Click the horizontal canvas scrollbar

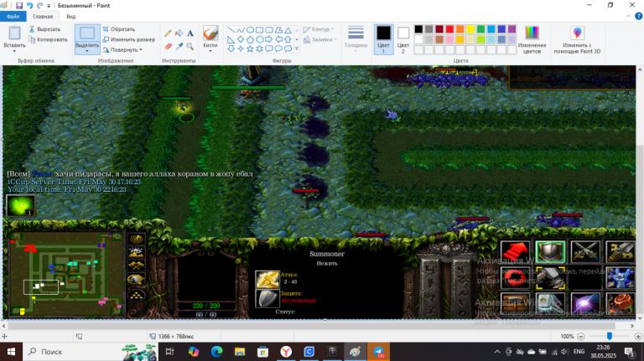click(311, 326)
